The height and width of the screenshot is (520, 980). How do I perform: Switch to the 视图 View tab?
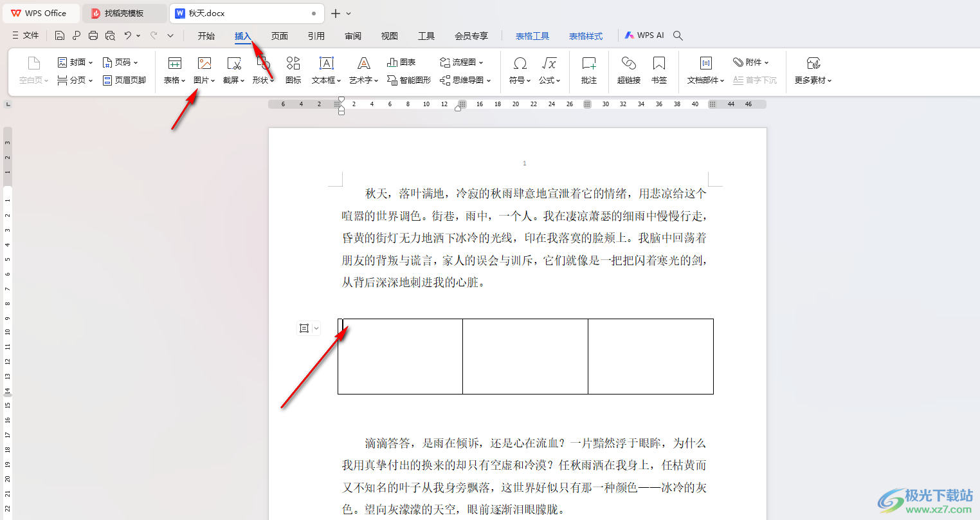(x=390, y=36)
